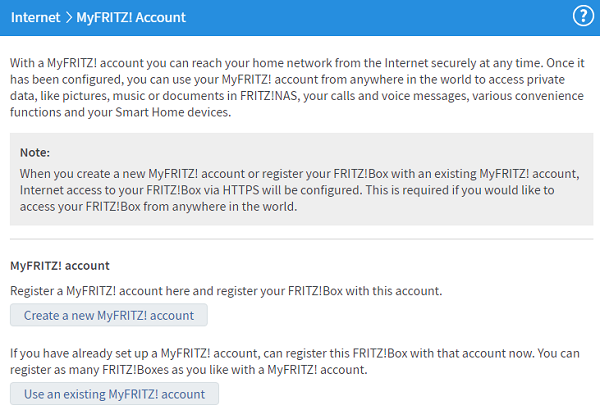Click the intro paragraph starting With a MyFRITZ!
Image resolution: width=600 pixels, height=410 pixels.
[297, 87]
